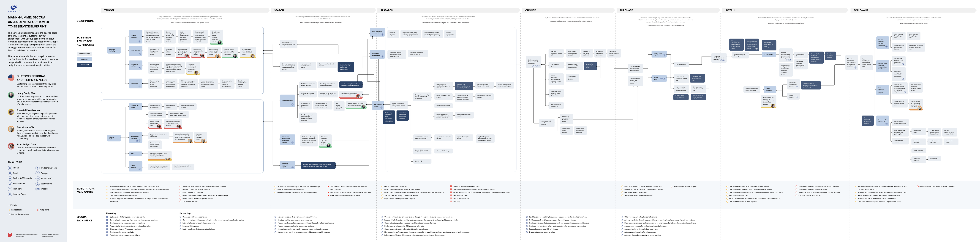Click the Searches on Google node
Screen dimensions: 980x242
coord(287,101)
